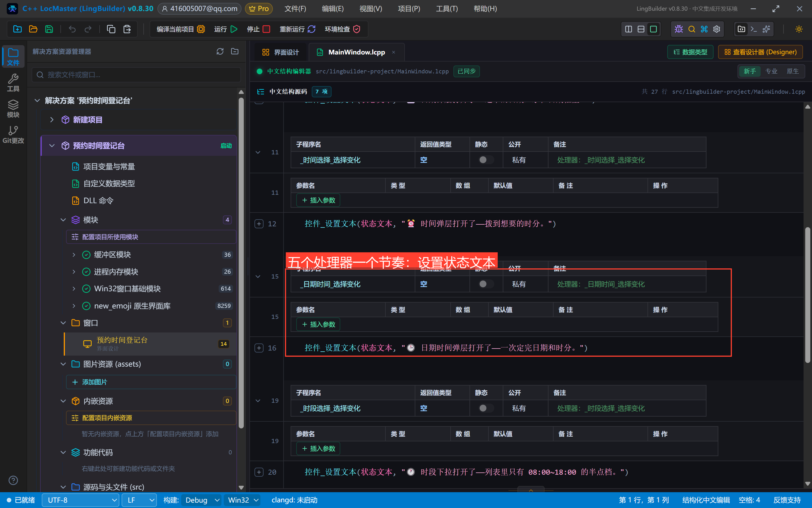Click the help question mark icon
812x508 pixels.
click(x=13, y=480)
